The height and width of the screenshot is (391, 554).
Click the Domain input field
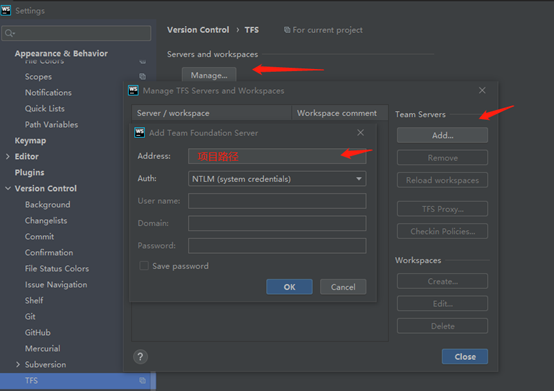277,223
